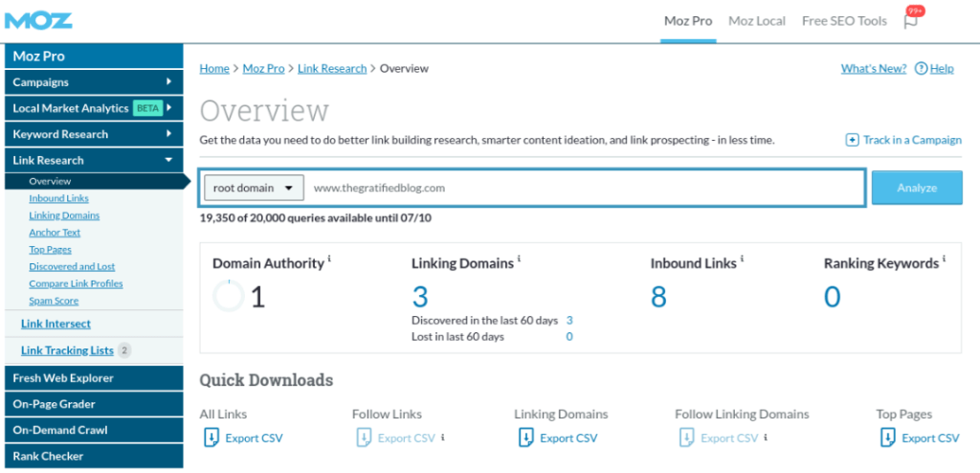The width and height of the screenshot is (980, 473).
Task: Click the Moz Pro breadcrumb link
Action: coord(264,69)
